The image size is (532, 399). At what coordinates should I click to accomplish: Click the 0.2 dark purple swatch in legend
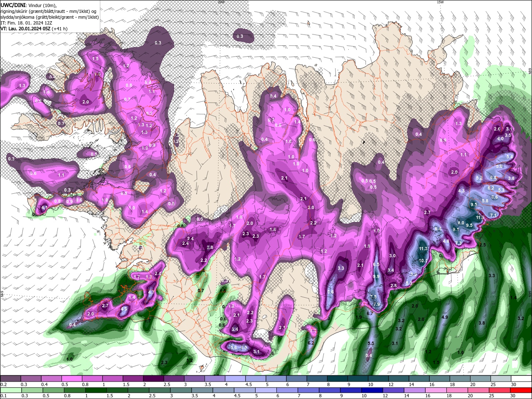coord(10,378)
